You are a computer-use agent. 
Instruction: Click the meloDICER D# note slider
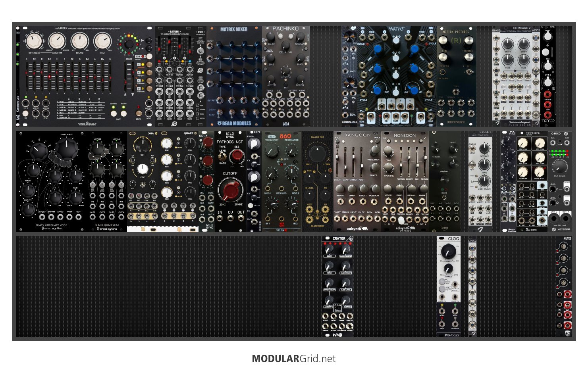coord(49,77)
